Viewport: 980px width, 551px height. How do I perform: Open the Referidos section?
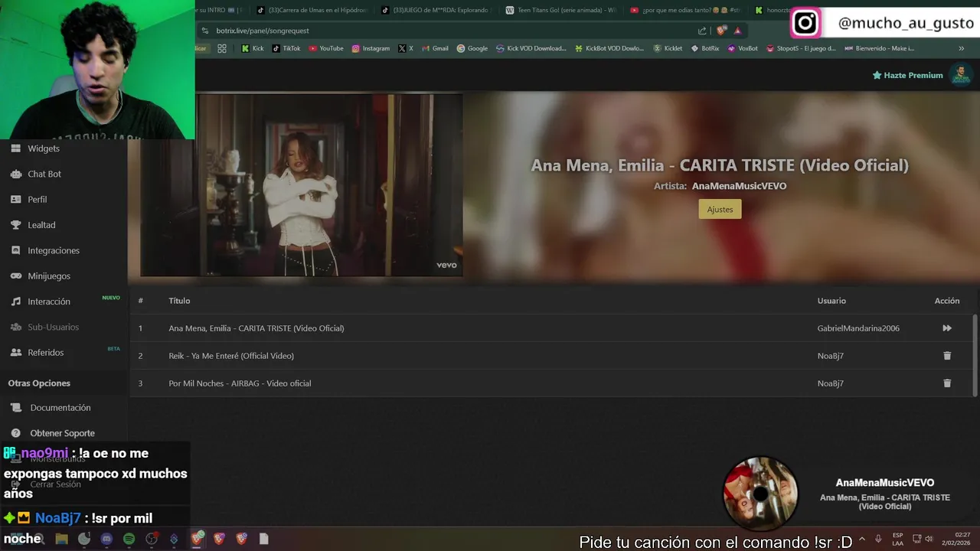46,353
